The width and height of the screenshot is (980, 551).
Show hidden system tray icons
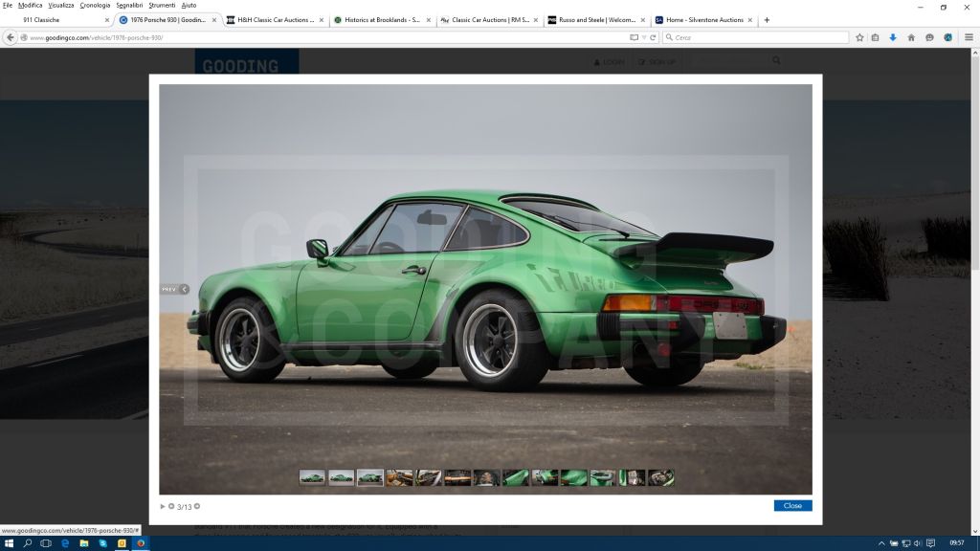tap(881, 543)
